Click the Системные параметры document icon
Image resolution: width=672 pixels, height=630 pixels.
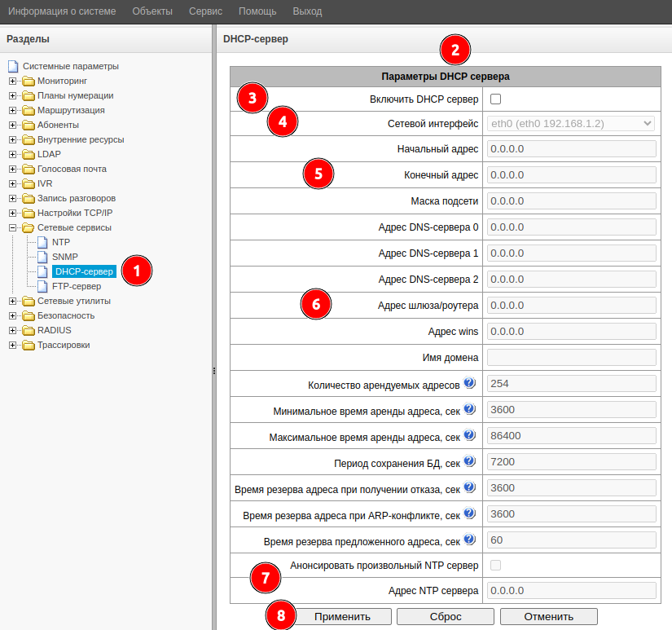pos(13,67)
